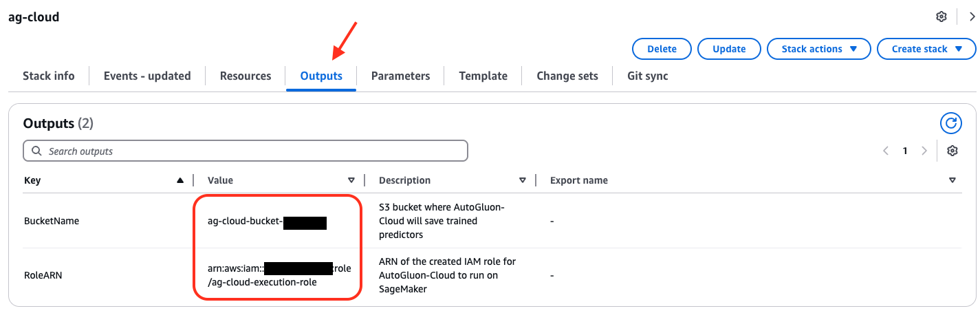Image resolution: width=980 pixels, height=313 pixels.
Task: Open the stack settings gear icon at top
Action: pyautogui.click(x=941, y=17)
